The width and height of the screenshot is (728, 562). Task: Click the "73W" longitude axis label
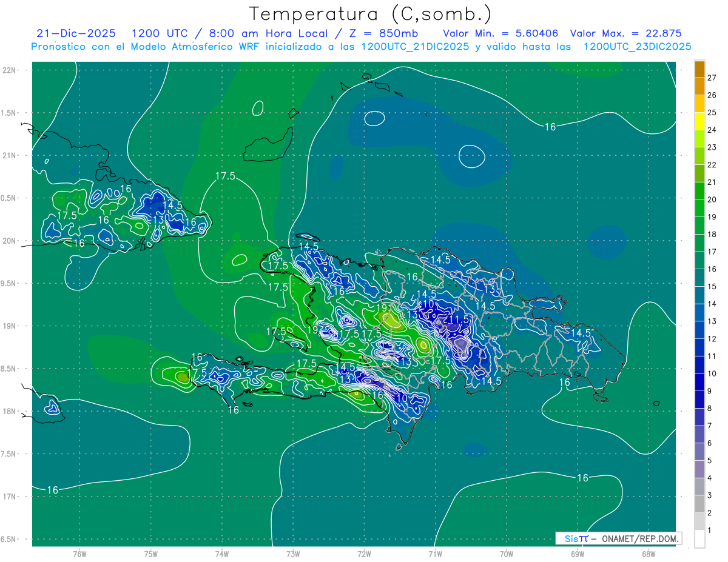pyautogui.click(x=292, y=554)
